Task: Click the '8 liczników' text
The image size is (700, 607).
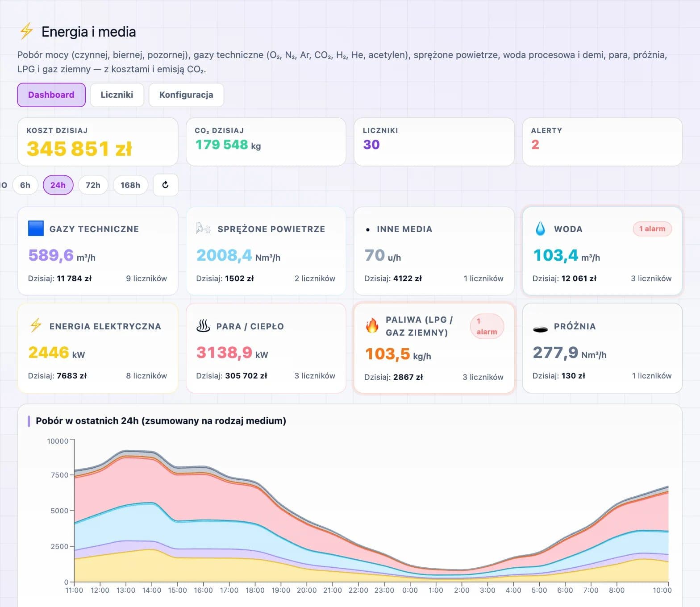Action: [x=146, y=375]
